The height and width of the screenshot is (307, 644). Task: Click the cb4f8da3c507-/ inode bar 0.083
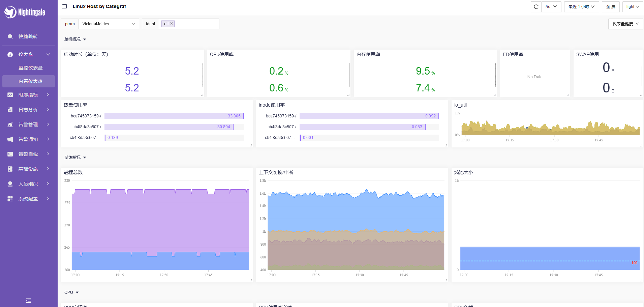[363, 127]
